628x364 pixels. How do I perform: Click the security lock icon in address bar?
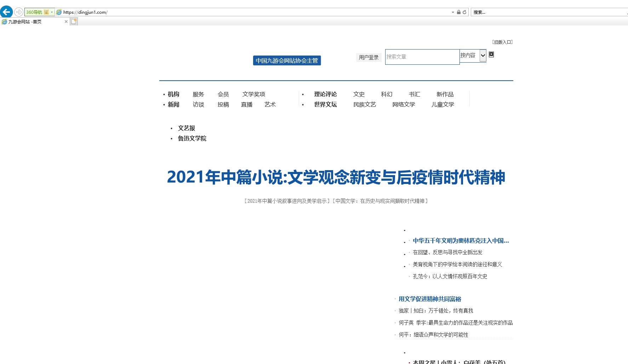coord(459,12)
